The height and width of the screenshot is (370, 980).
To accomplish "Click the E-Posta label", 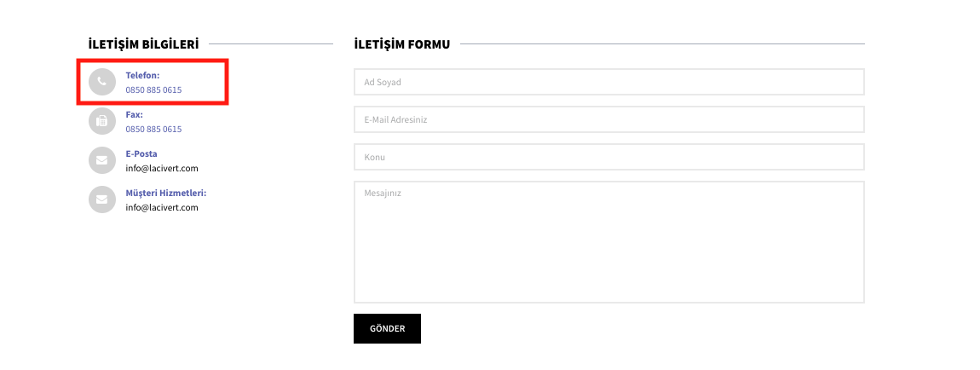I will [141, 153].
